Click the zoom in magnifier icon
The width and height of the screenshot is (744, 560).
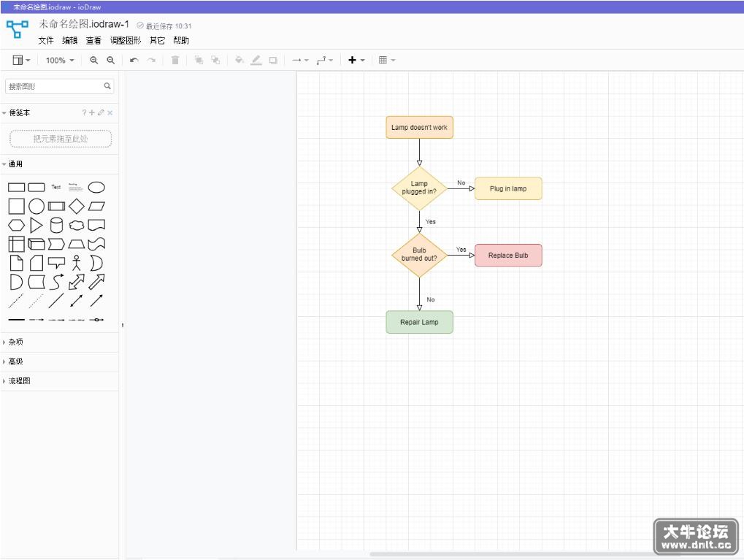tap(94, 61)
